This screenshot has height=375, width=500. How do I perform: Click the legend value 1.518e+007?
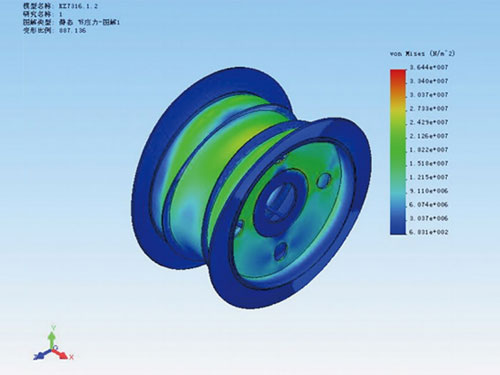tap(429, 163)
